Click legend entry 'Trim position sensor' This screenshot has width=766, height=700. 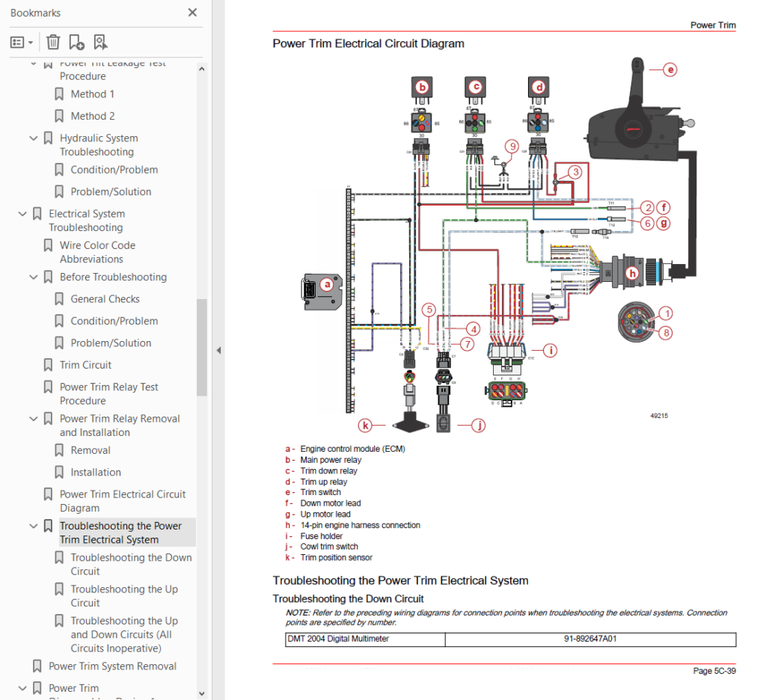[x=336, y=557]
